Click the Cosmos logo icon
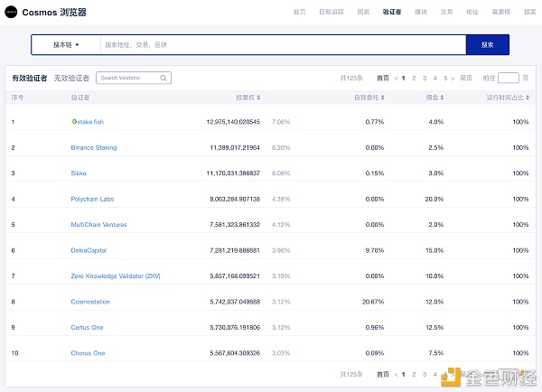The image size is (542, 392). (11, 12)
